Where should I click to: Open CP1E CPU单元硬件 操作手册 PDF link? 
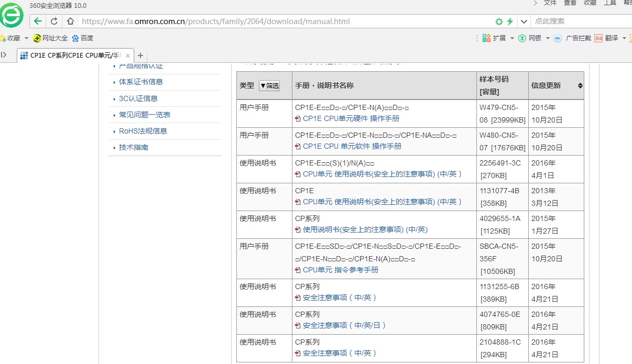[351, 119]
